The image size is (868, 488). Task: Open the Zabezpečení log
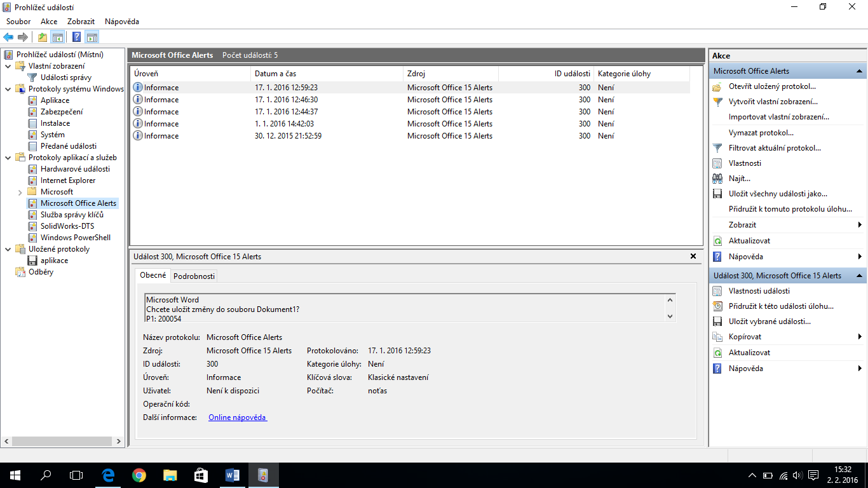click(x=61, y=112)
